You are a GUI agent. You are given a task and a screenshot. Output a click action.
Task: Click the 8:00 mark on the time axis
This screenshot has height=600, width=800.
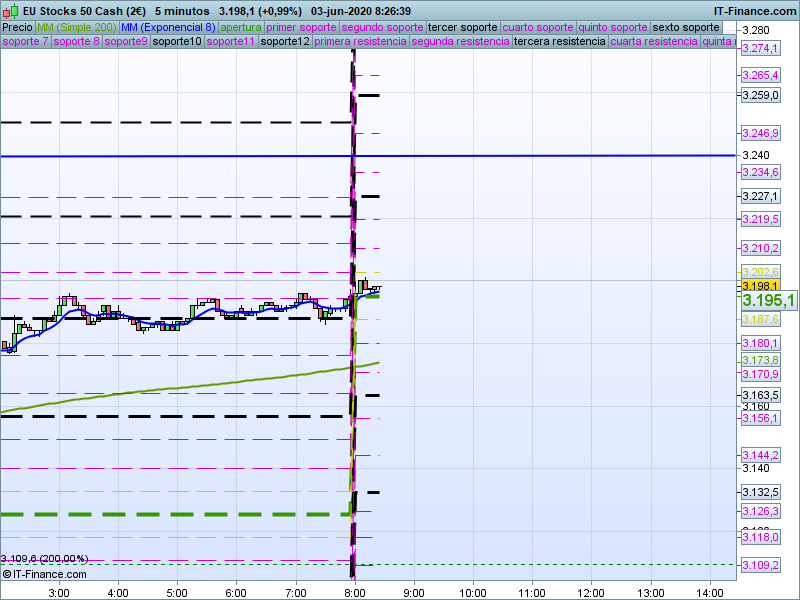pyautogui.click(x=354, y=592)
